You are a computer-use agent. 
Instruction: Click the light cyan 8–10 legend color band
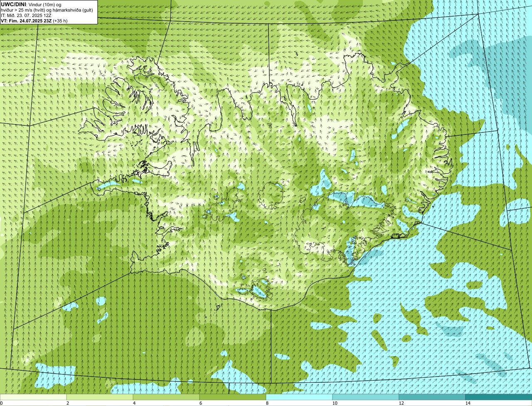[x=299, y=397]
